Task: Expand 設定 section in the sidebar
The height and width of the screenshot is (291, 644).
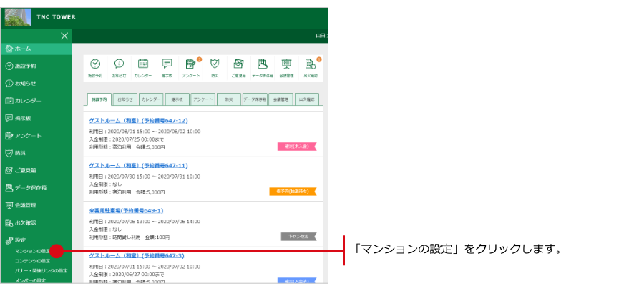Action: [20, 240]
